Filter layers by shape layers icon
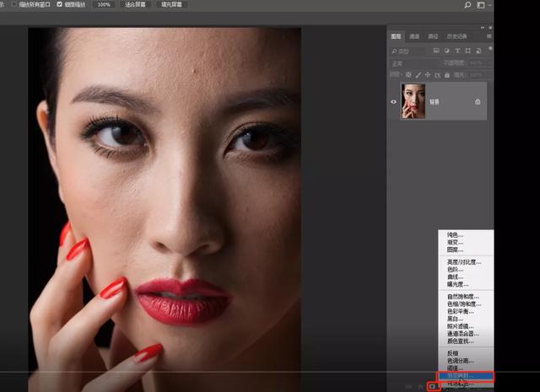 click(x=467, y=51)
